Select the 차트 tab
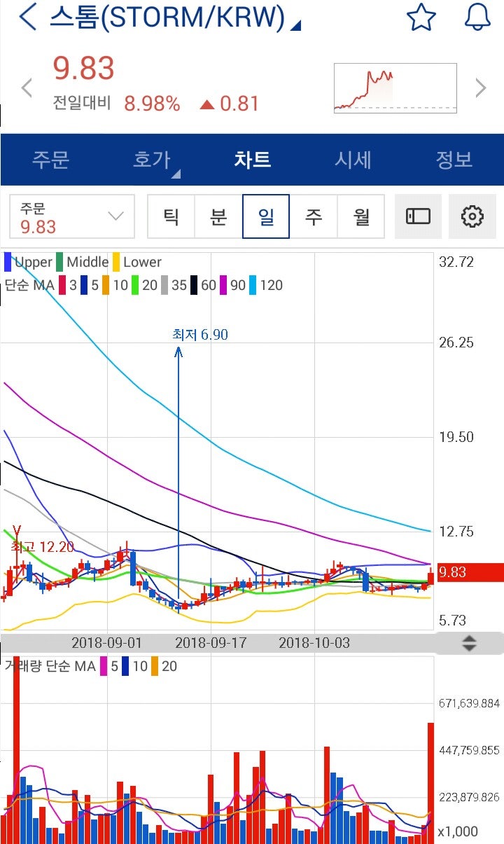The width and height of the screenshot is (504, 844). [x=252, y=159]
